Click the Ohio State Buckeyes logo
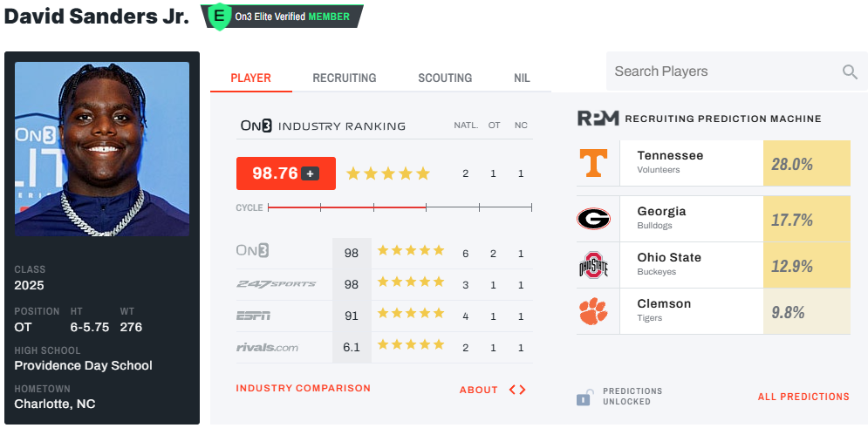Viewport: 868px width, 428px height. pos(594,265)
